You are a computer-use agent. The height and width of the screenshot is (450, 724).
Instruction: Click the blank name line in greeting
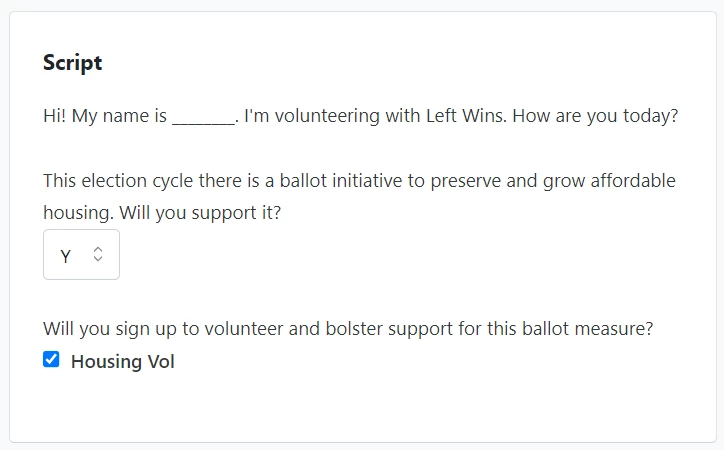(x=202, y=116)
